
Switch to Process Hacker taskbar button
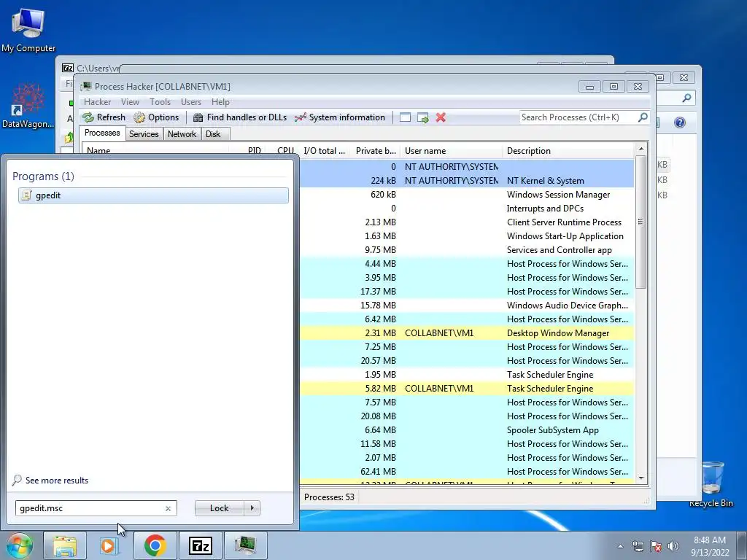click(245, 545)
